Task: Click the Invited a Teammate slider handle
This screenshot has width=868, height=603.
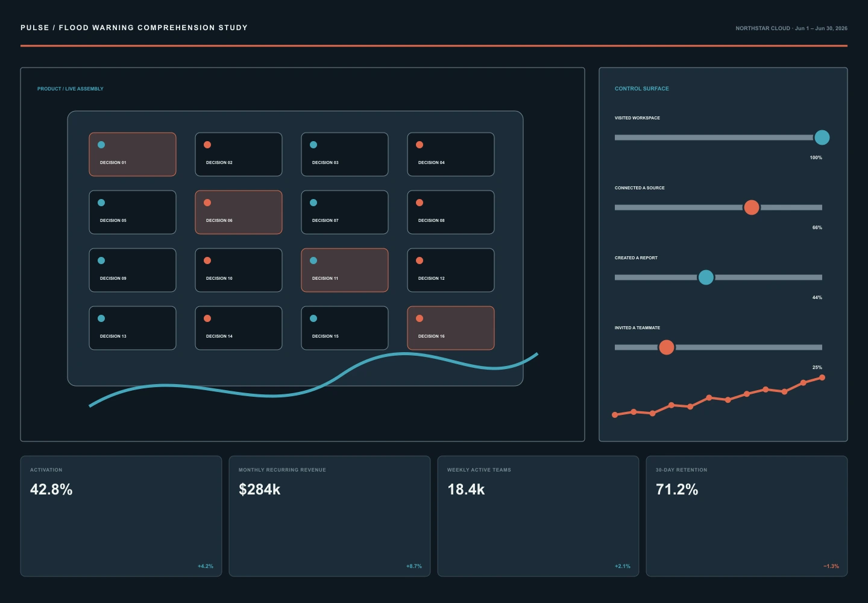Action: tap(667, 347)
